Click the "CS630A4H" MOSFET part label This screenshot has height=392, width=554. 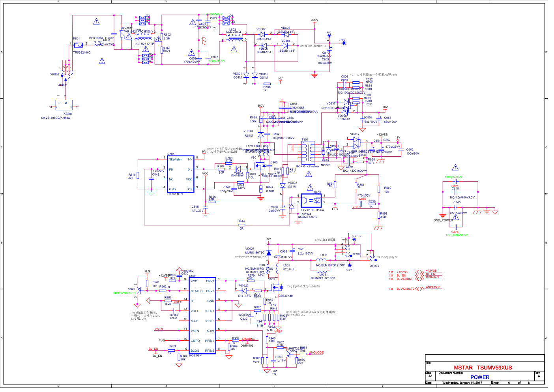(x=286, y=296)
